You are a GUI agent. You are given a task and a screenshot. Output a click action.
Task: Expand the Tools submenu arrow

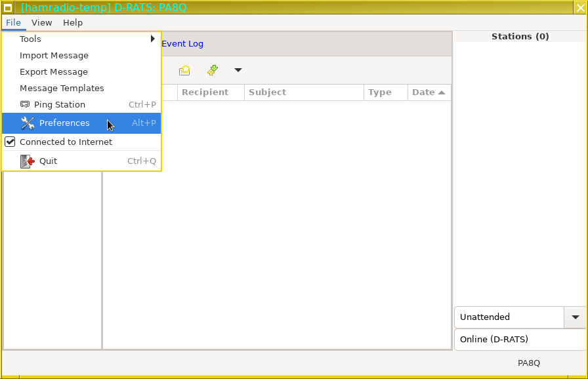tap(153, 39)
